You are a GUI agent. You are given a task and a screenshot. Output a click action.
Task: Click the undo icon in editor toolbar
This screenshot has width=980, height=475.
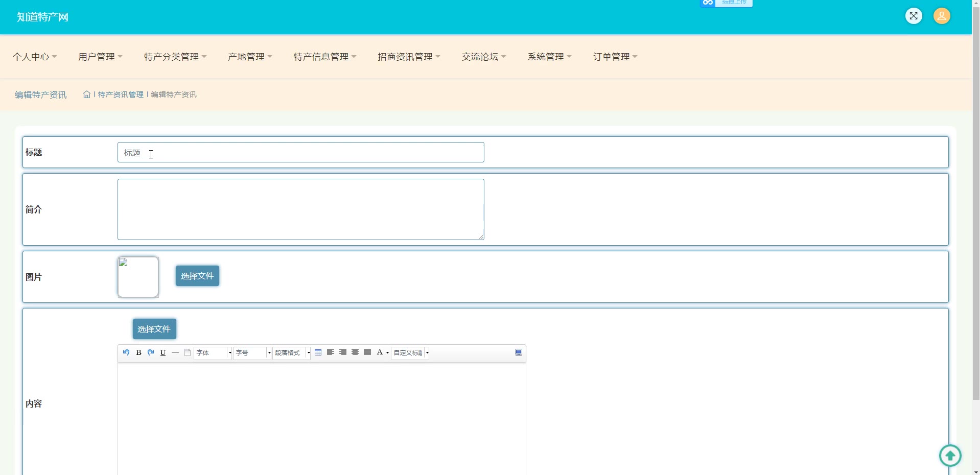(126, 352)
